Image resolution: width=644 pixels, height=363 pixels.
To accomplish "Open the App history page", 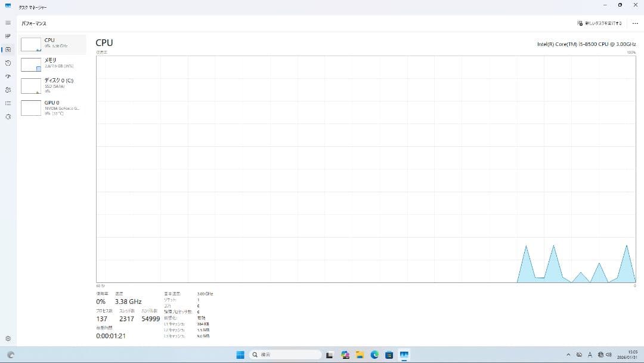I will click(x=8, y=63).
